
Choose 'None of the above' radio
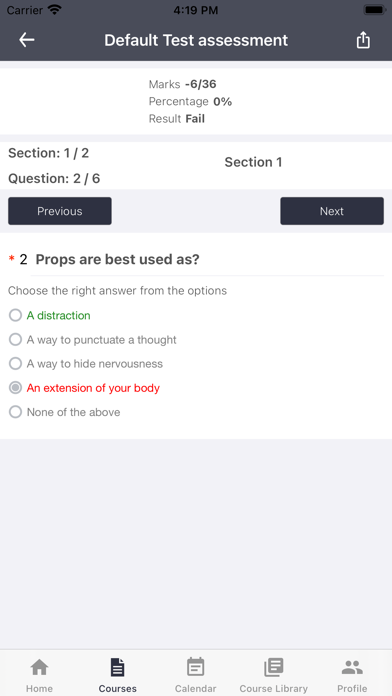16,412
